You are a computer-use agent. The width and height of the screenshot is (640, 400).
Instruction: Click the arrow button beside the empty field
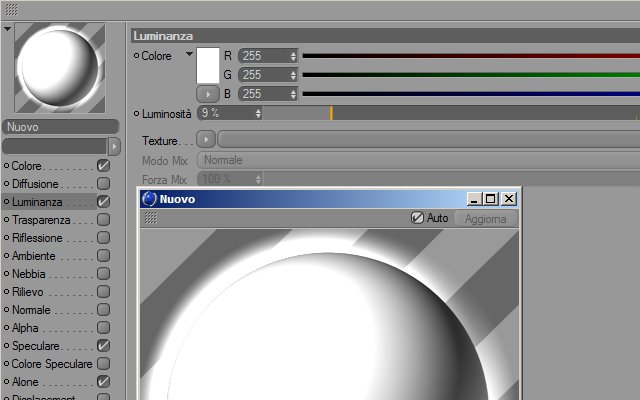(x=114, y=146)
